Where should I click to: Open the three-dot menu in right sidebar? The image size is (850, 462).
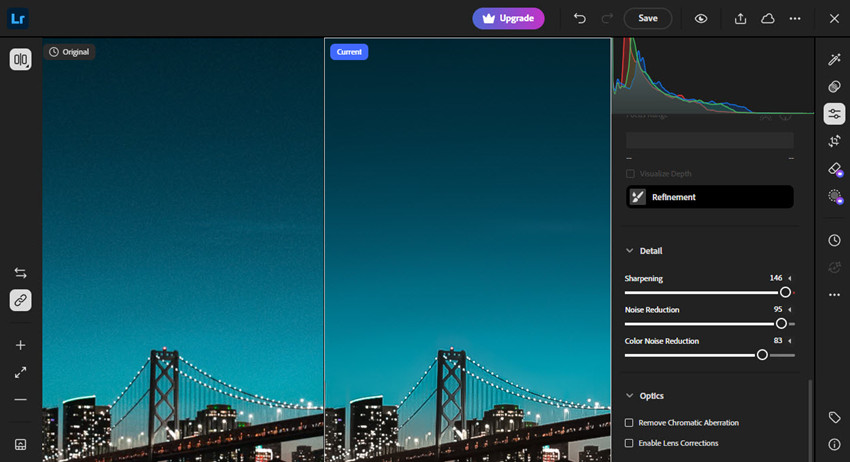pos(834,295)
